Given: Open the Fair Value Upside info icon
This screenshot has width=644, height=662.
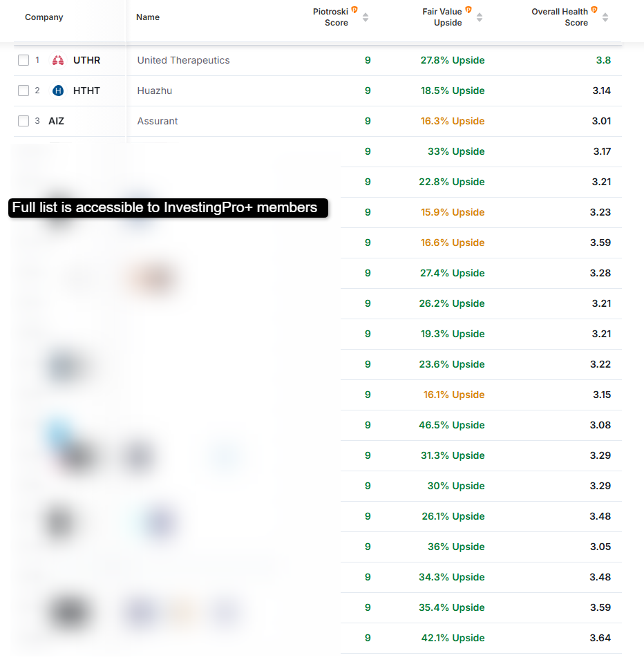Looking at the screenshot, I should (x=468, y=10).
